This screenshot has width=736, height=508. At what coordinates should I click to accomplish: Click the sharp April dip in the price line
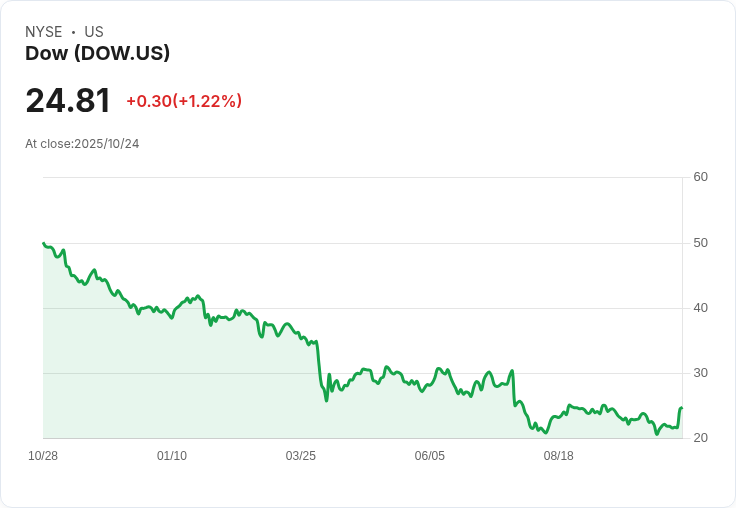(326, 400)
